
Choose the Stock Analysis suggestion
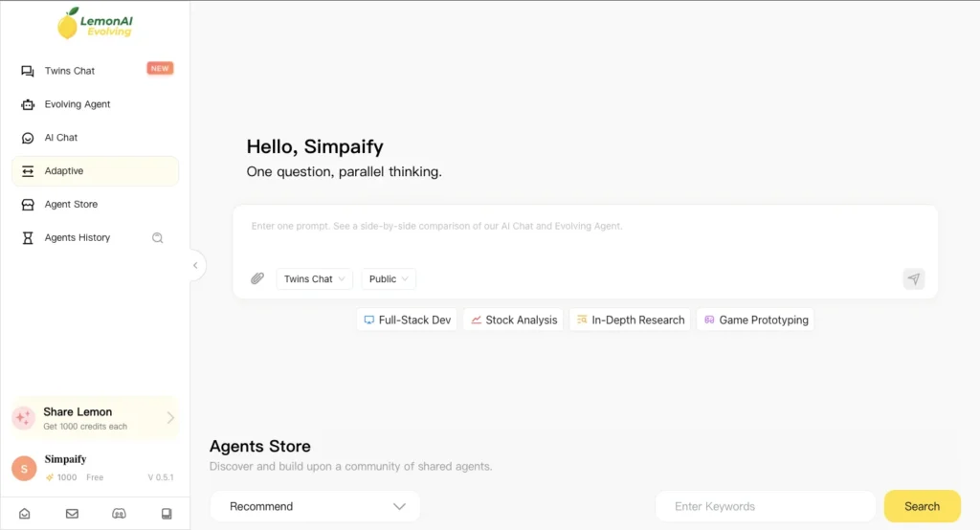point(513,320)
